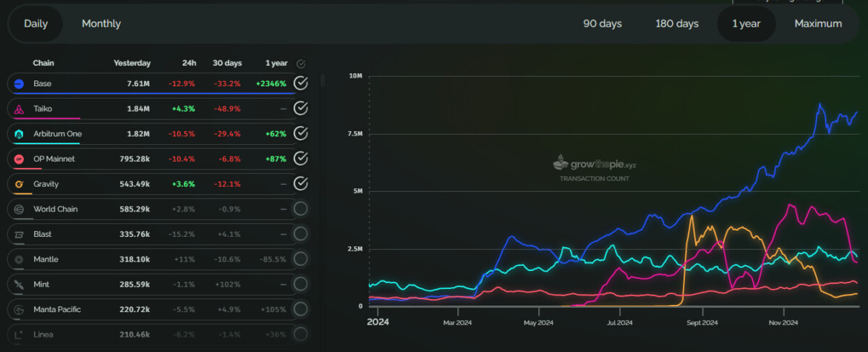Select the 90 days timeframe
The width and height of the screenshot is (868, 352).
pyautogui.click(x=603, y=24)
